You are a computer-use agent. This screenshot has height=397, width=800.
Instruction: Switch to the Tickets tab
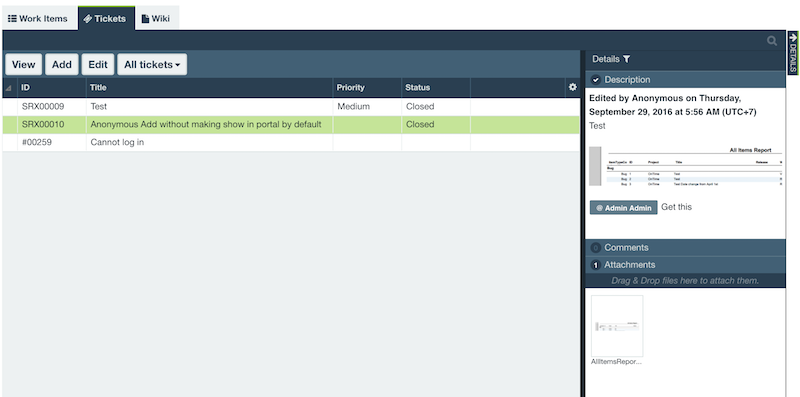[106, 18]
